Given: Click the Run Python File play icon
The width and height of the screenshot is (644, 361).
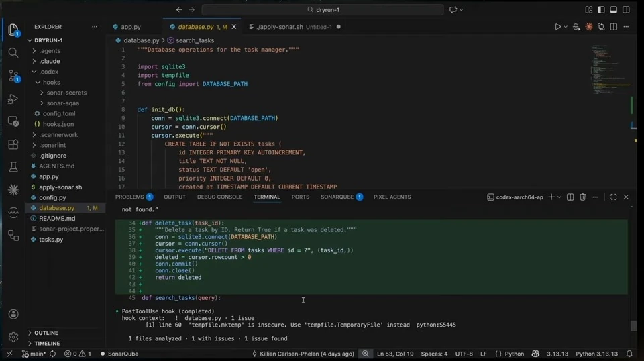Looking at the screenshot, I should click(x=557, y=27).
